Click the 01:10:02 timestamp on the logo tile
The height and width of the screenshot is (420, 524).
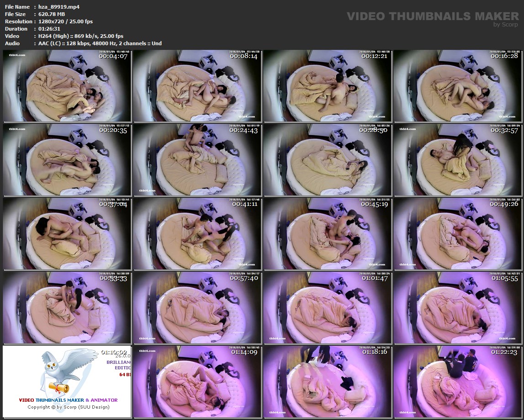[x=114, y=352]
